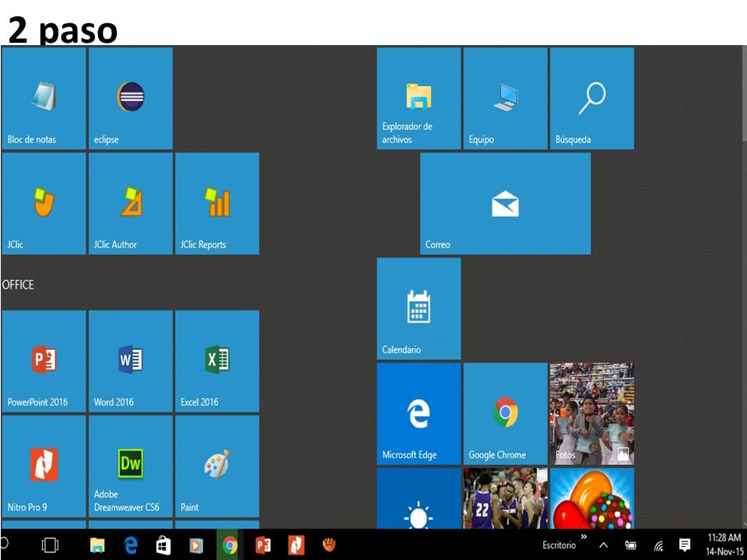Switch to Chrome in the taskbar
The image size is (747, 560).
[230, 544]
